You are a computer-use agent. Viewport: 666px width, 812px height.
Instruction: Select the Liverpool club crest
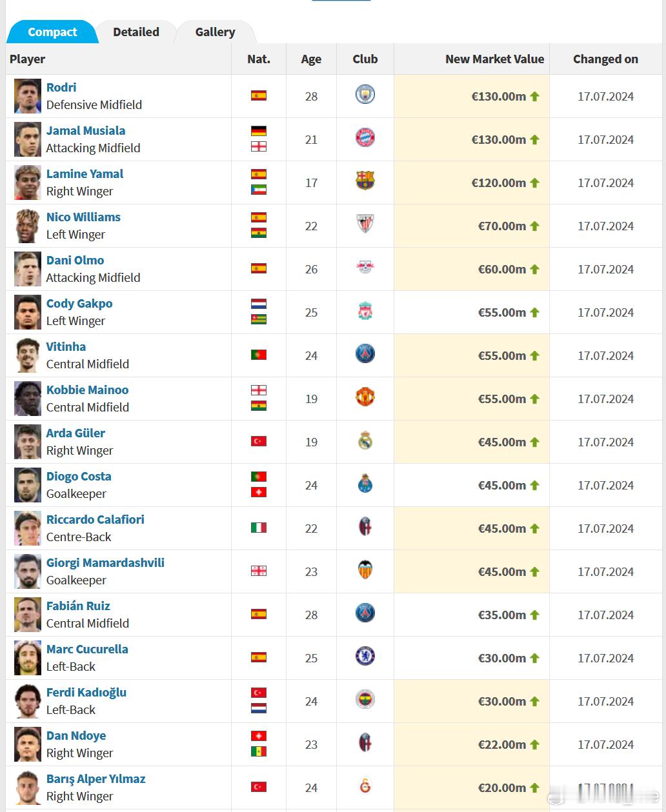tap(365, 312)
